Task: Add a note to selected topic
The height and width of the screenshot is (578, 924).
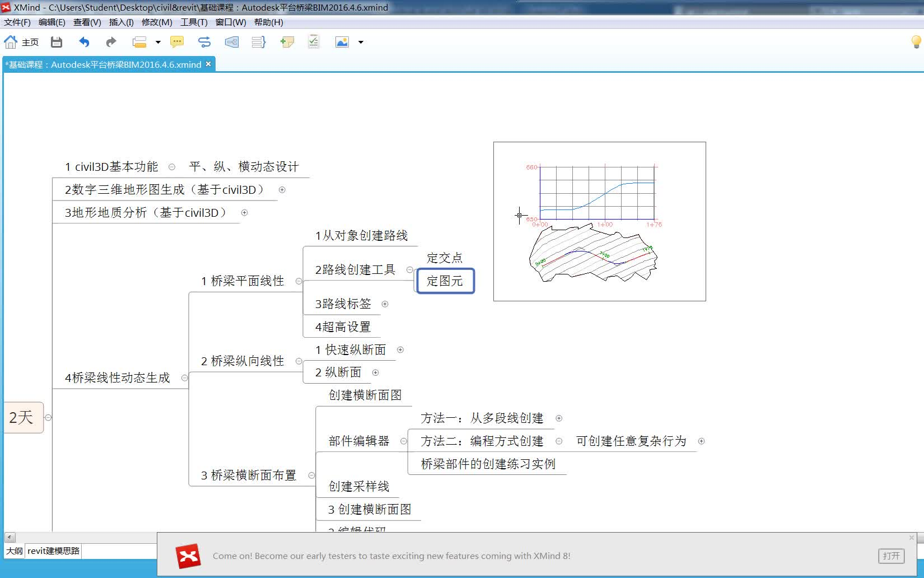Action: [x=287, y=42]
